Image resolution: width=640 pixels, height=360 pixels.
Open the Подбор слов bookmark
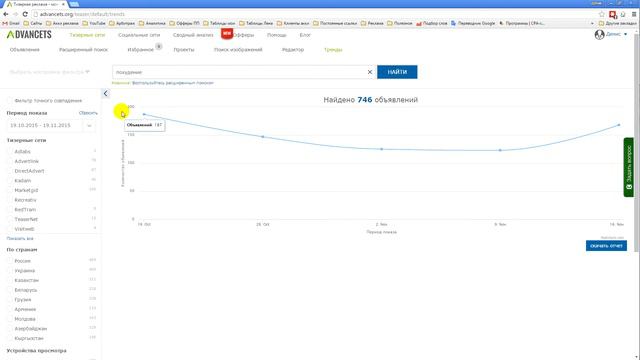[x=431, y=23]
